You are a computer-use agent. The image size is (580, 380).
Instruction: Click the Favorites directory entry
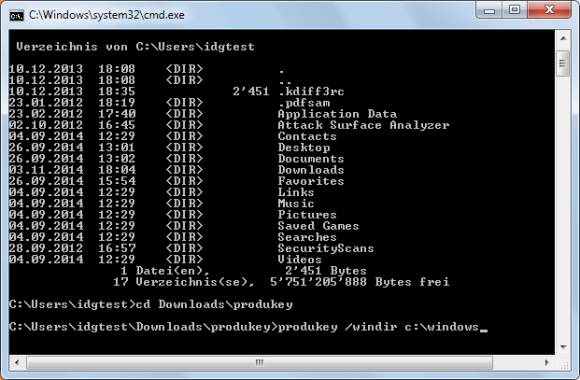click(311, 181)
